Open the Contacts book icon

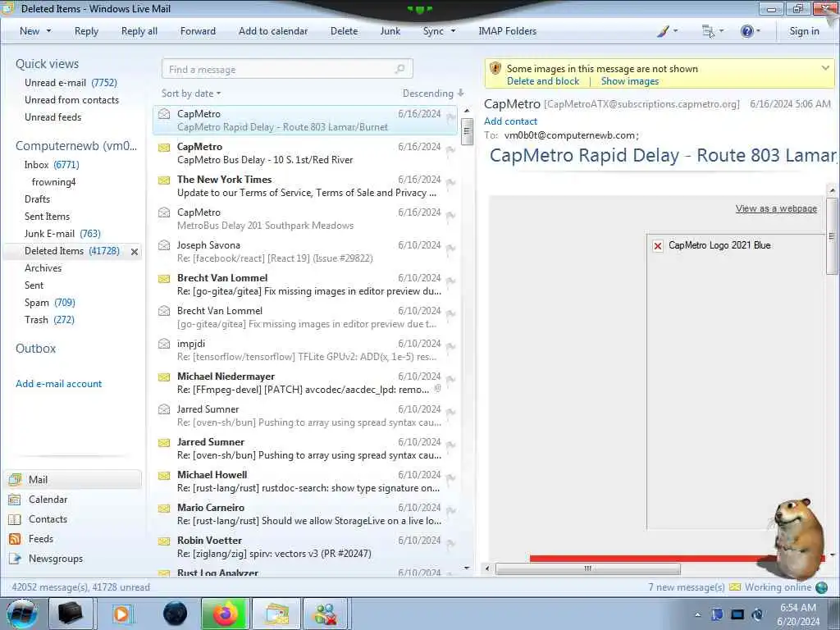(15, 519)
